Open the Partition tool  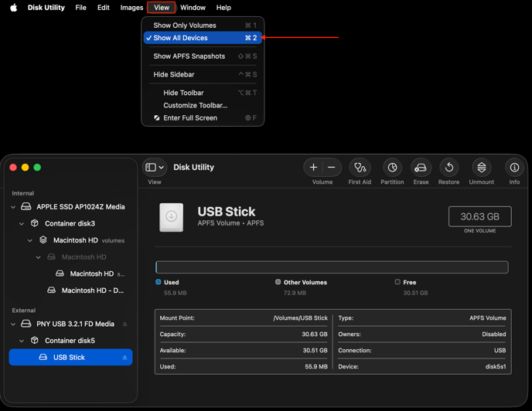click(392, 168)
